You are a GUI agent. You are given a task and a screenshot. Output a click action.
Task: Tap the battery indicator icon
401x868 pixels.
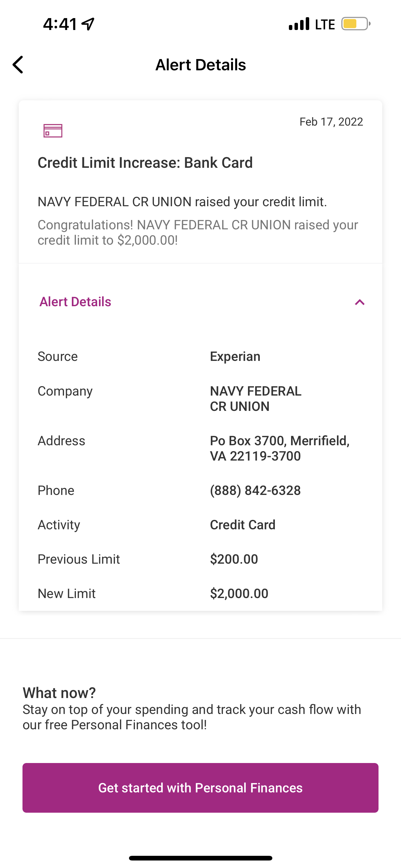pyautogui.click(x=355, y=24)
